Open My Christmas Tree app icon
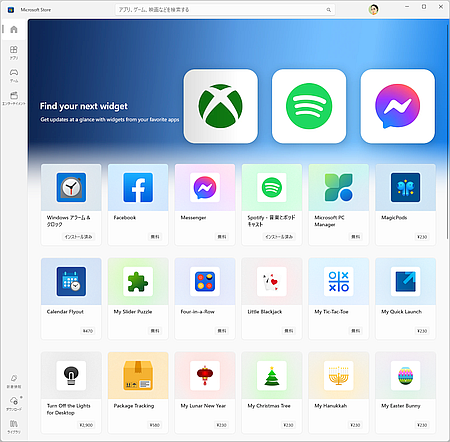 tap(272, 375)
